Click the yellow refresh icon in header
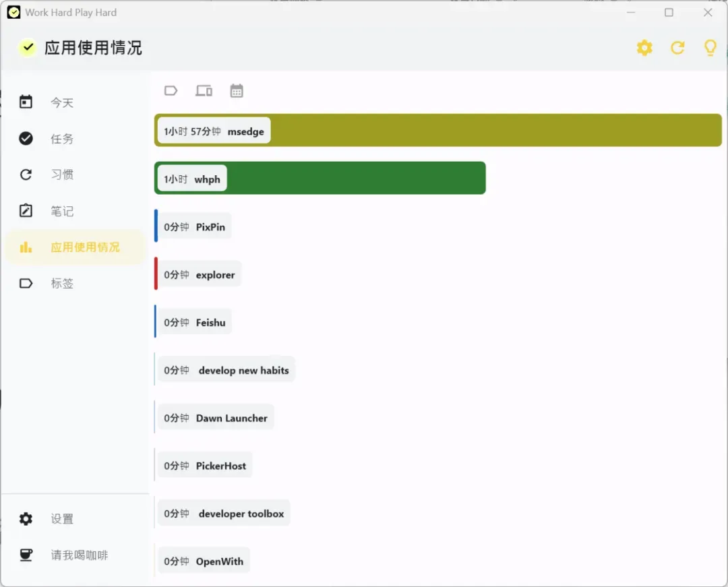Viewport: 728px width, 587px height. pyautogui.click(x=677, y=48)
